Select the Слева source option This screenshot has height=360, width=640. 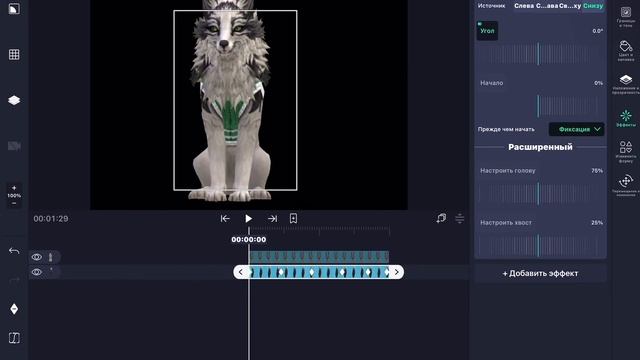pos(524,6)
